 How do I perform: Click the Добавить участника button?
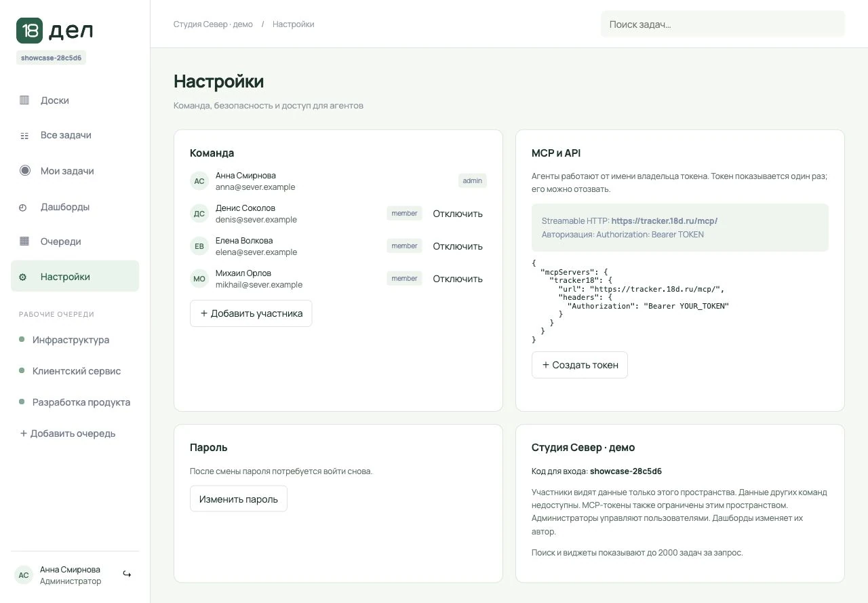point(251,313)
